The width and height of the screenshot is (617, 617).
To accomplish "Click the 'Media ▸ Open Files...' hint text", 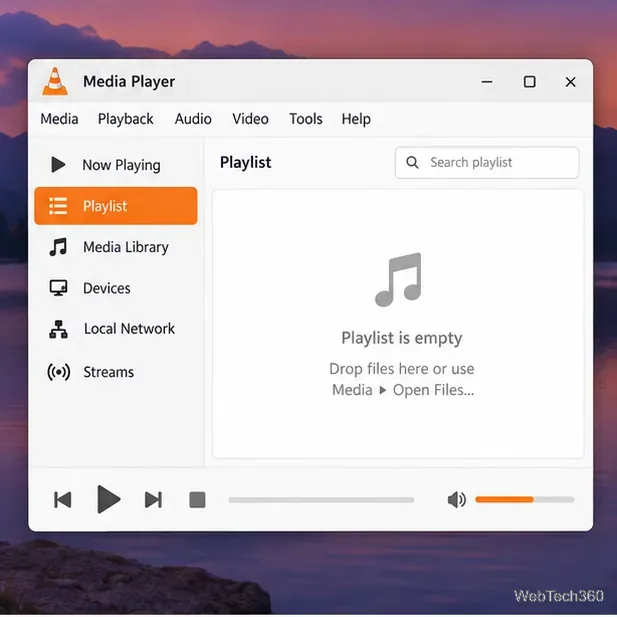I will click(x=403, y=390).
